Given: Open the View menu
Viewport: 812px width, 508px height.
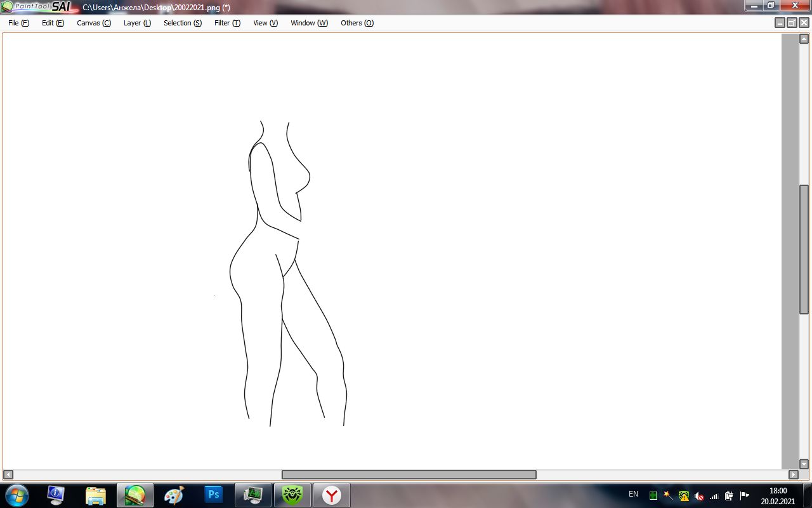Looking at the screenshot, I should point(265,23).
